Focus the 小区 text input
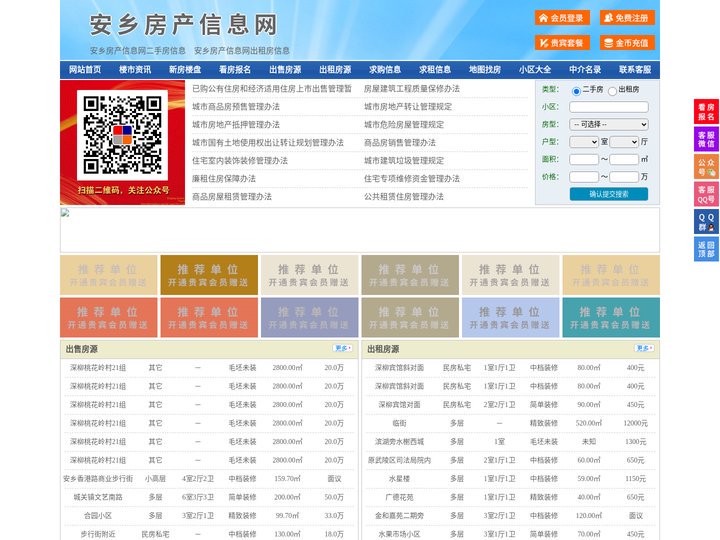This screenshot has height=540, width=720. click(609, 107)
